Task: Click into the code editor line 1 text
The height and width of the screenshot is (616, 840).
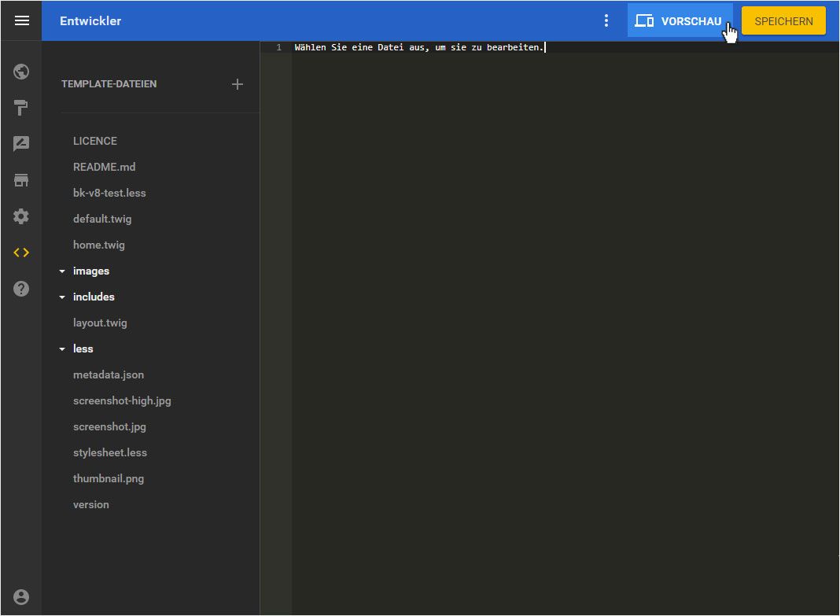Action: (419, 47)
